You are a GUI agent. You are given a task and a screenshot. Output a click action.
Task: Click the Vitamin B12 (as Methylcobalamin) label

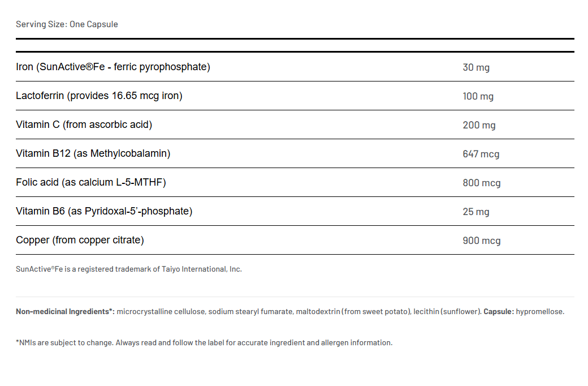tap(93, 153)
